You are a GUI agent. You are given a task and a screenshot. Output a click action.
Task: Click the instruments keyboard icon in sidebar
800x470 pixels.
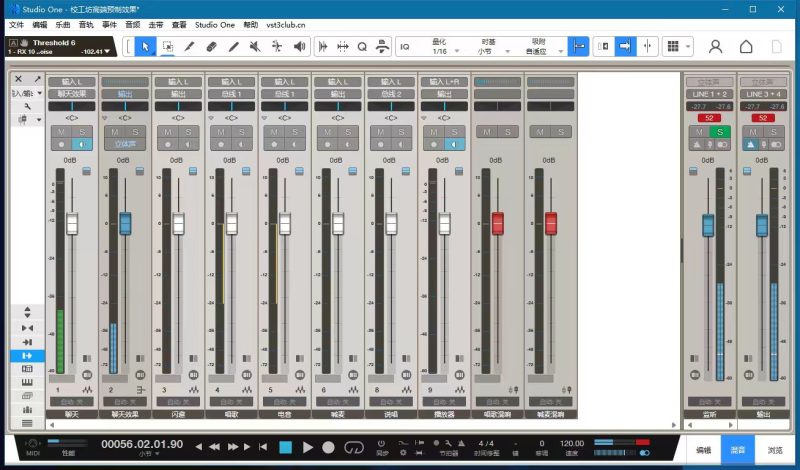(x=27, y=382)
